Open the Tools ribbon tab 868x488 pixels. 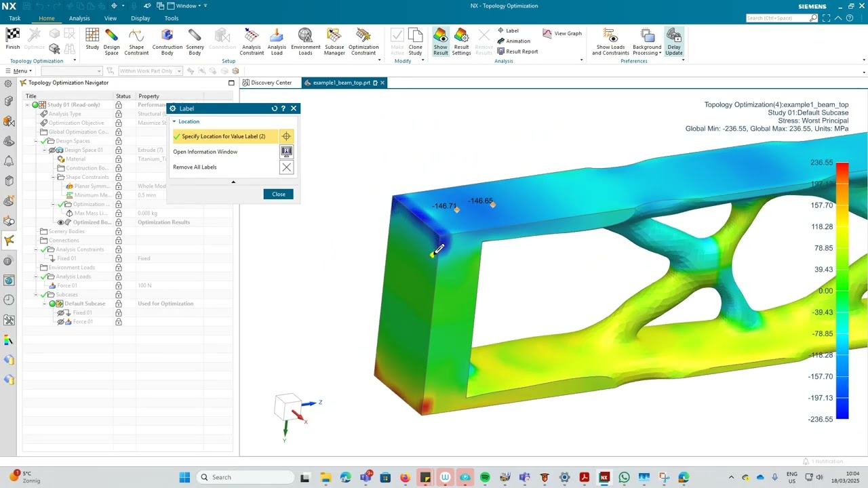[172, 18]
